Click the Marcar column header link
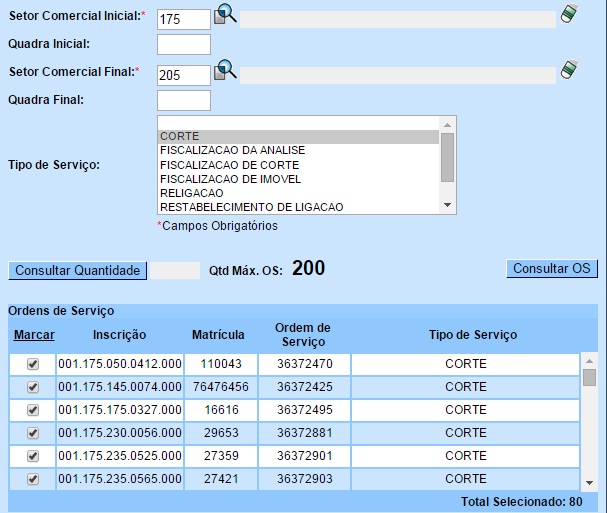The image size is (607, 513). coord(34,335)
